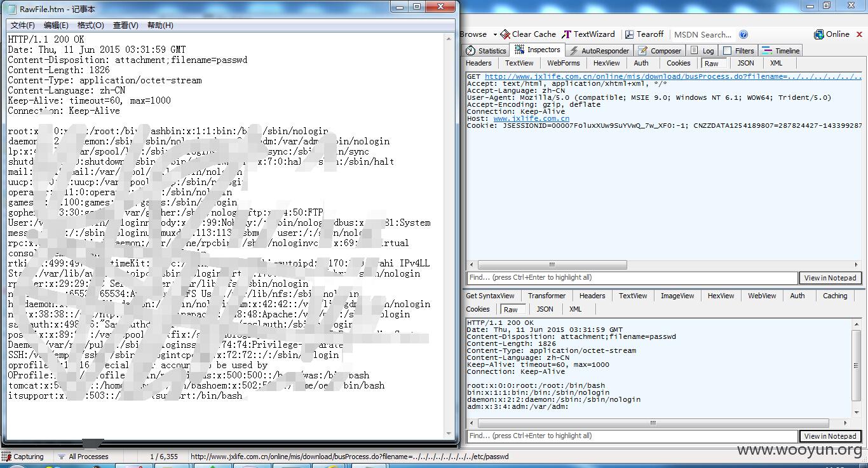This screenshot has width=868, height=468.
Task: Select the Inspectors tab
Action: tap(537, 50)
